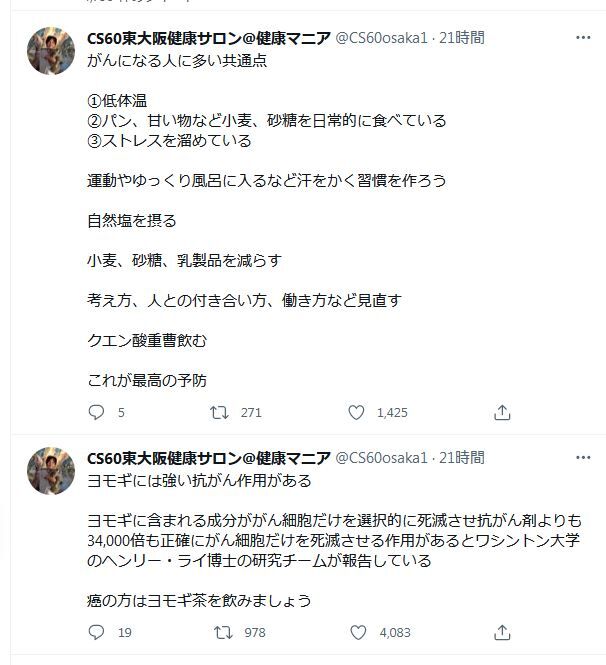The image size is (606, 665).
Task: Open second tweet's 21時間 timestamp
Action: click(x=462, y=458)
